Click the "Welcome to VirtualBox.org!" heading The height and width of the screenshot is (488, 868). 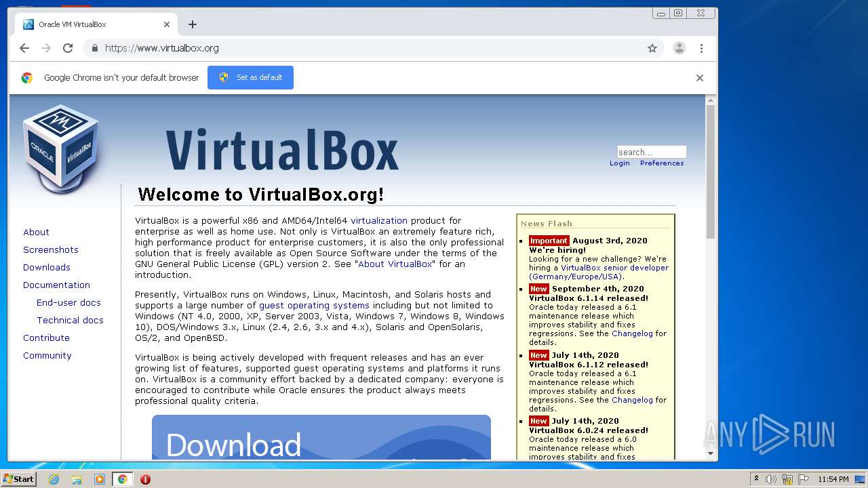coord(261,195)
